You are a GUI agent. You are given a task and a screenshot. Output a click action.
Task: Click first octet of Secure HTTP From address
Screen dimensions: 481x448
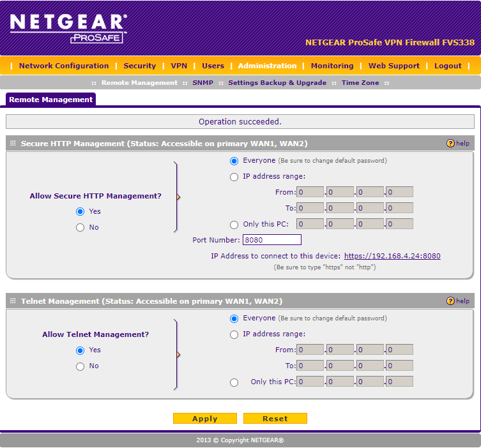310,192
